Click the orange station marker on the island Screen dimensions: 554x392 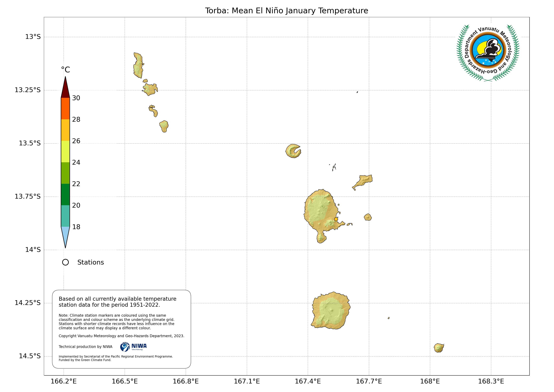point(336,219)
